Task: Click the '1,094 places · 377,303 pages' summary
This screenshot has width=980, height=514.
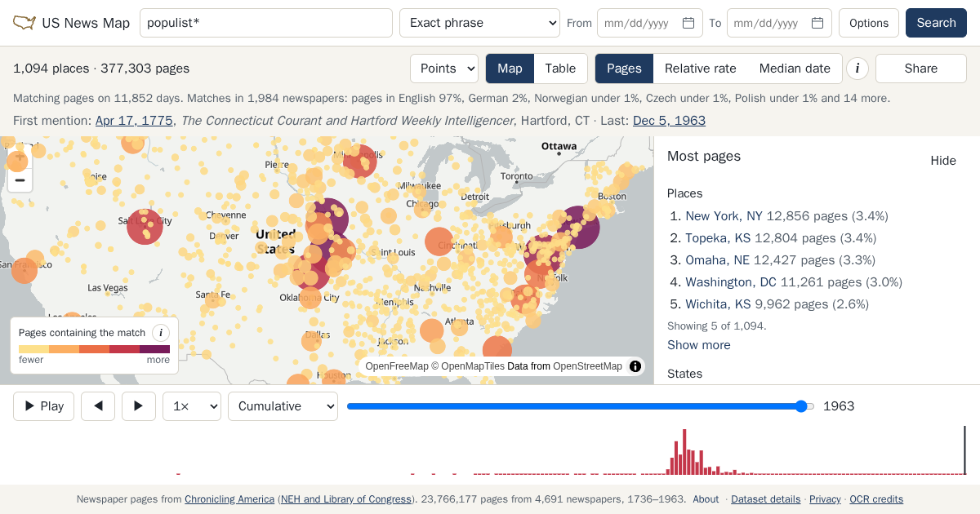Action: [x=101, y=69]
